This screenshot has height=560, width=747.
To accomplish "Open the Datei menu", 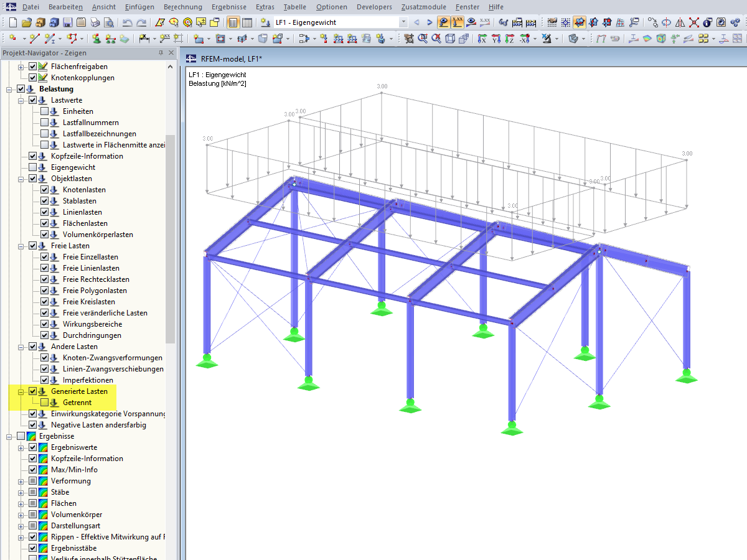I will point(31,7).
